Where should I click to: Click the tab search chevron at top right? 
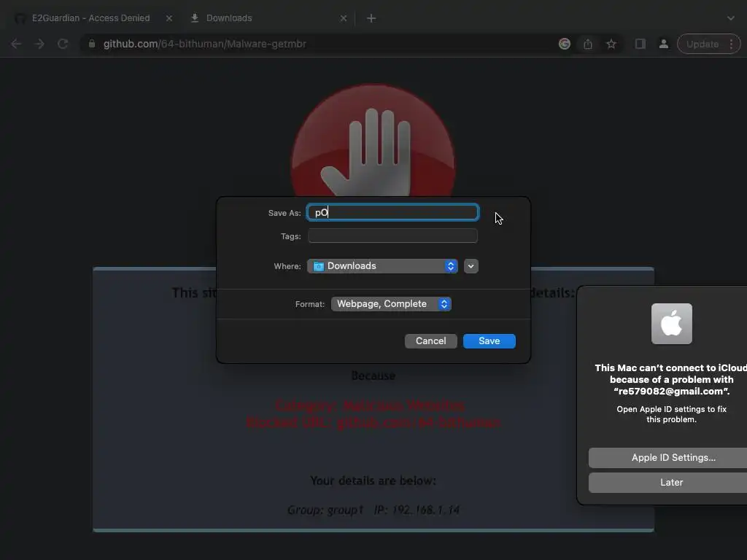tap(731, 18)
